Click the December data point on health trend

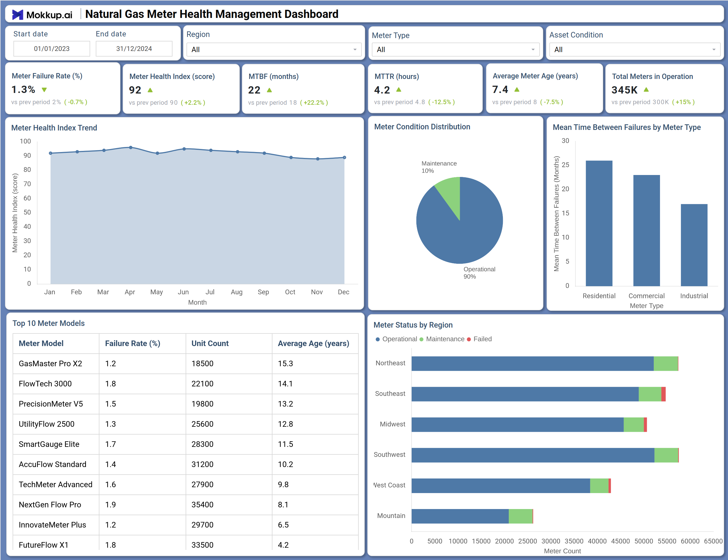pyautogui.click(x=344, y=157)
